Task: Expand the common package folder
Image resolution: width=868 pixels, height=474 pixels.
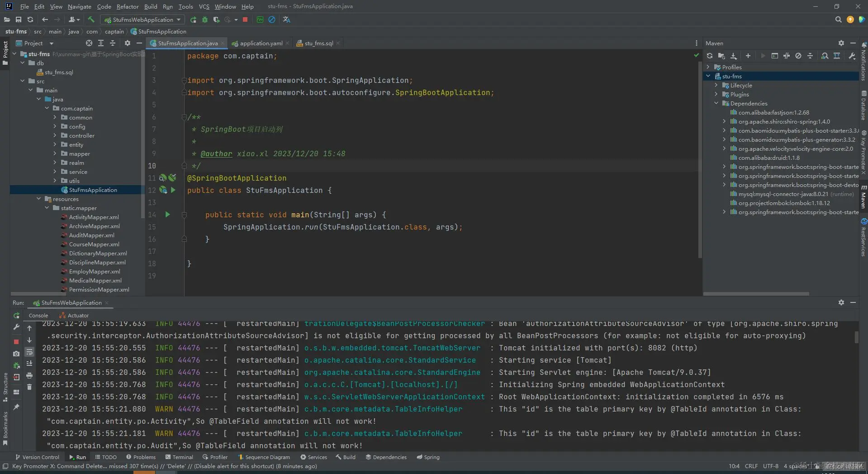Action: tap(55, 117)
